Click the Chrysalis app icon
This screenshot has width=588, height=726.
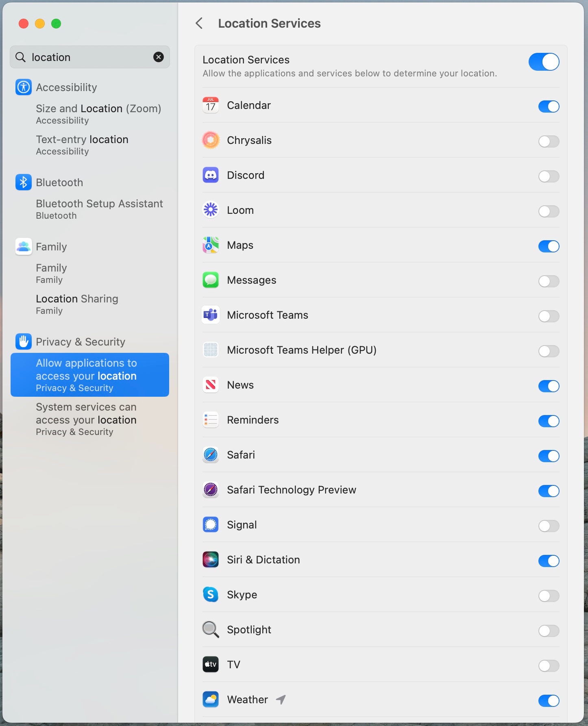(x=211, y=140)
